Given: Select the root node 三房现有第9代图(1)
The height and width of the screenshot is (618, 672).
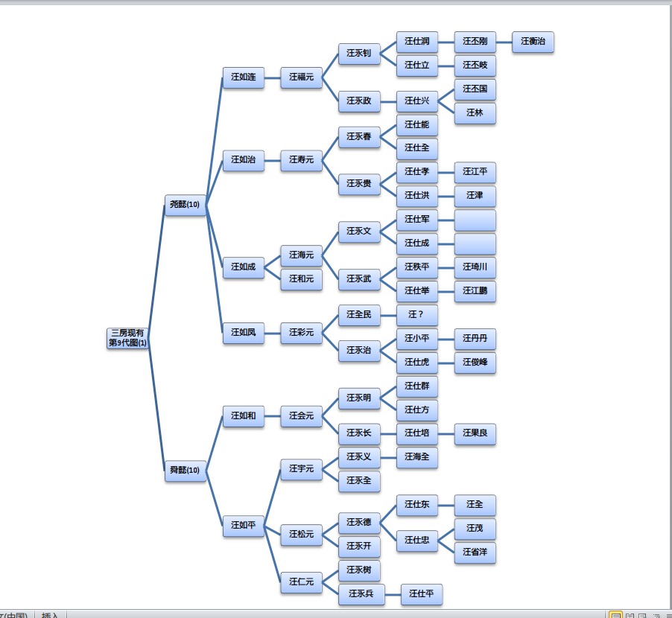Looking at the screenshot, I should (128, 337).
